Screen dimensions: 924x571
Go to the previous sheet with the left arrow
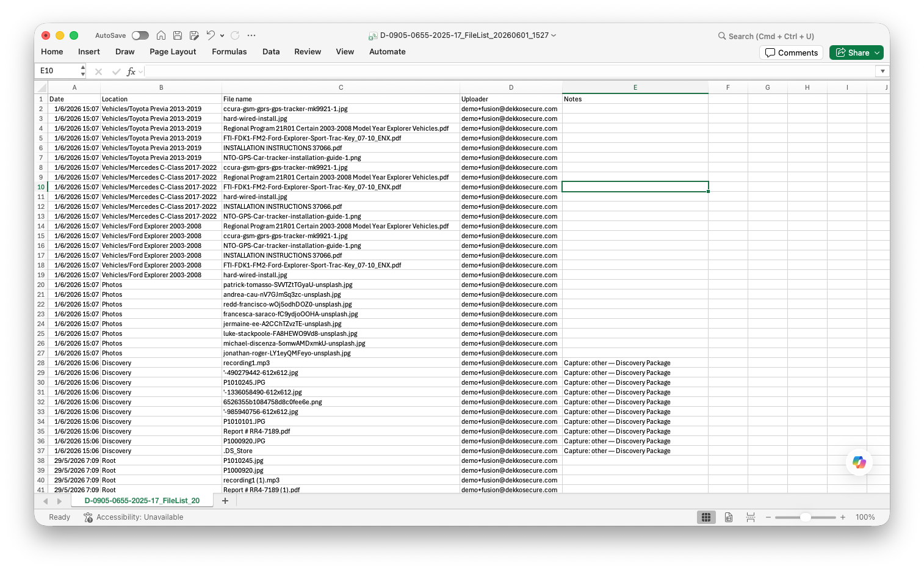(45, 501)
